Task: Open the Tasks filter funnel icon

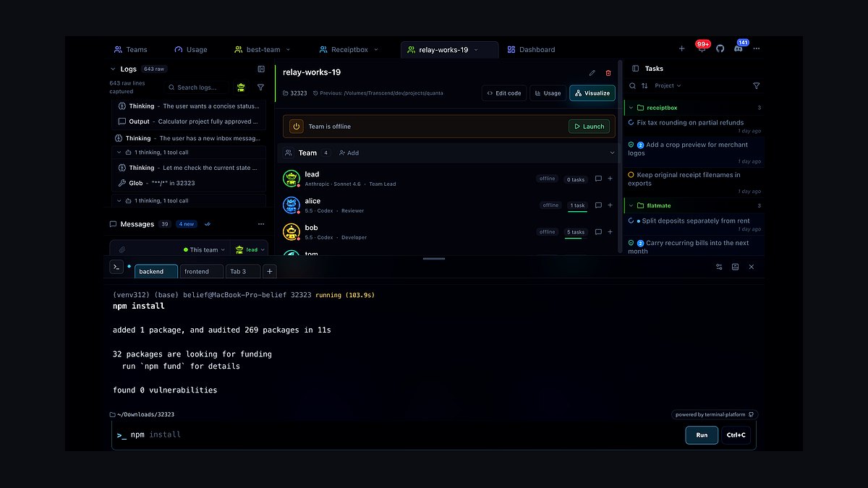Action: click(757, 86)
